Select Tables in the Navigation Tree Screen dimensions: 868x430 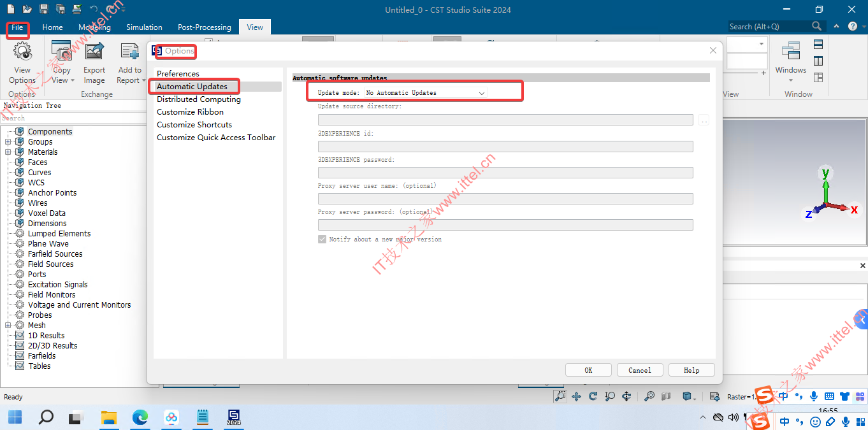39,366
